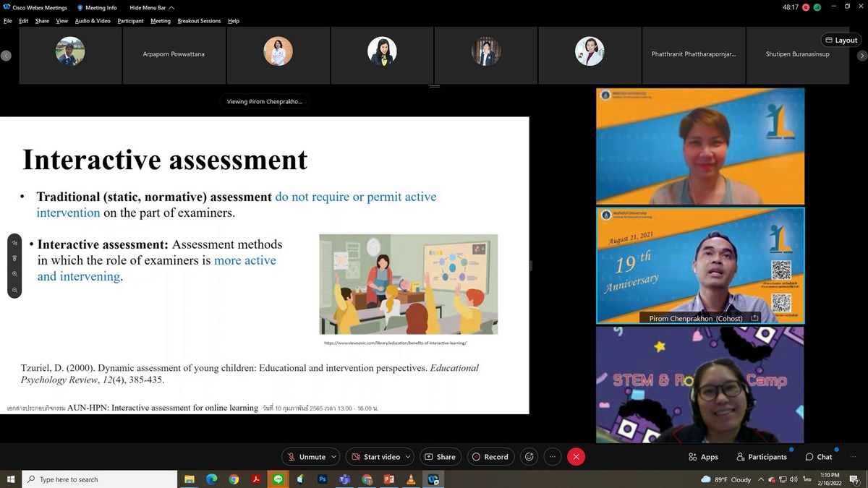Screen dimensions: 868x488
Task: Start video with the camera button
Action: [375, 457]
